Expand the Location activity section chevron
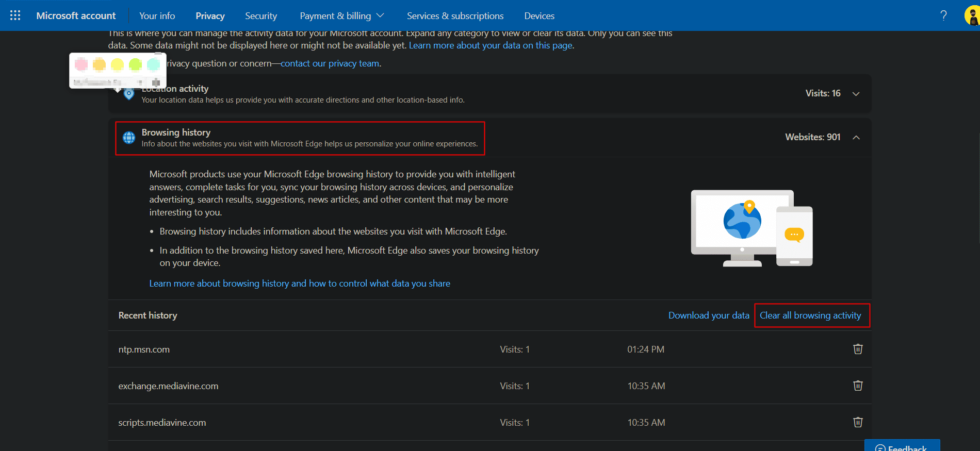The height and width of the screenshot is (451, 980). coord(856,94)
